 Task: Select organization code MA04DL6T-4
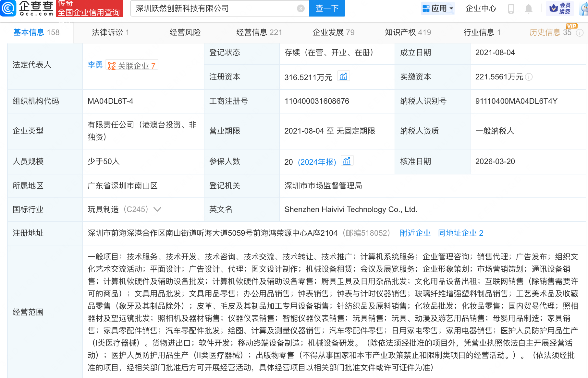tap(110, 101)
